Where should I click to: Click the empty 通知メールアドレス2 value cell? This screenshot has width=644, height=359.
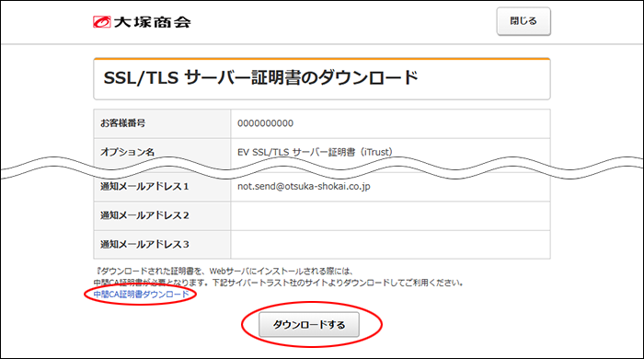click(x=390, y=215)
